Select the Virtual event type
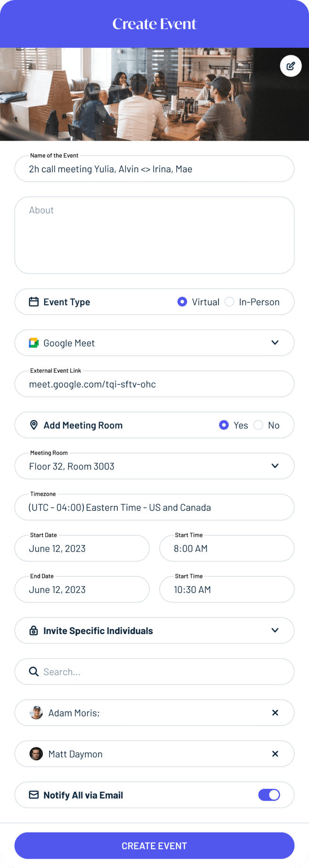The height and width of the screenshot is (868, 309). click(182, 302)
